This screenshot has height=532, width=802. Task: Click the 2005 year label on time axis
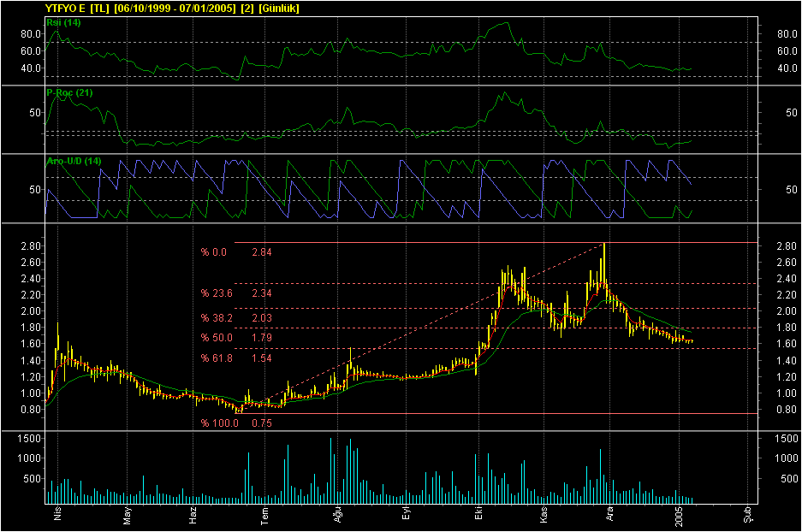679,516
